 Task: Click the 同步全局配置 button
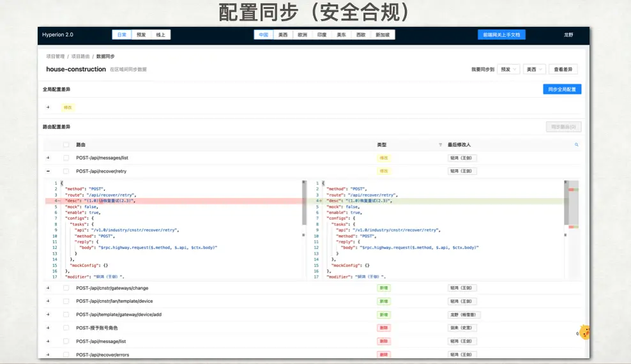point(562,89)
